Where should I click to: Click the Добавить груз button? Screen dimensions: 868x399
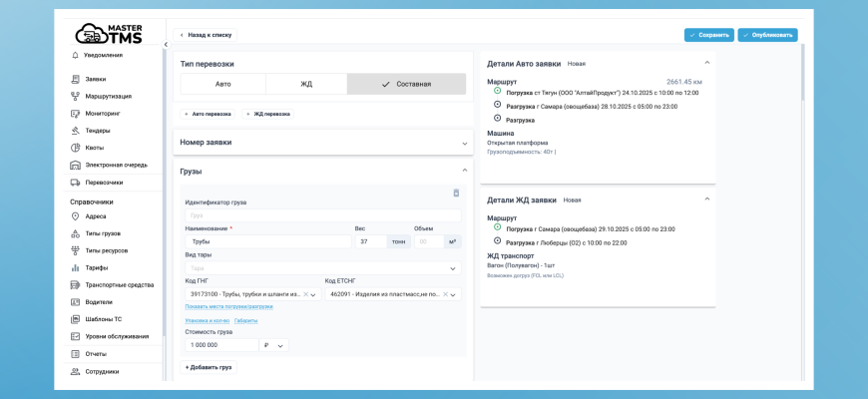click(209, 367)
